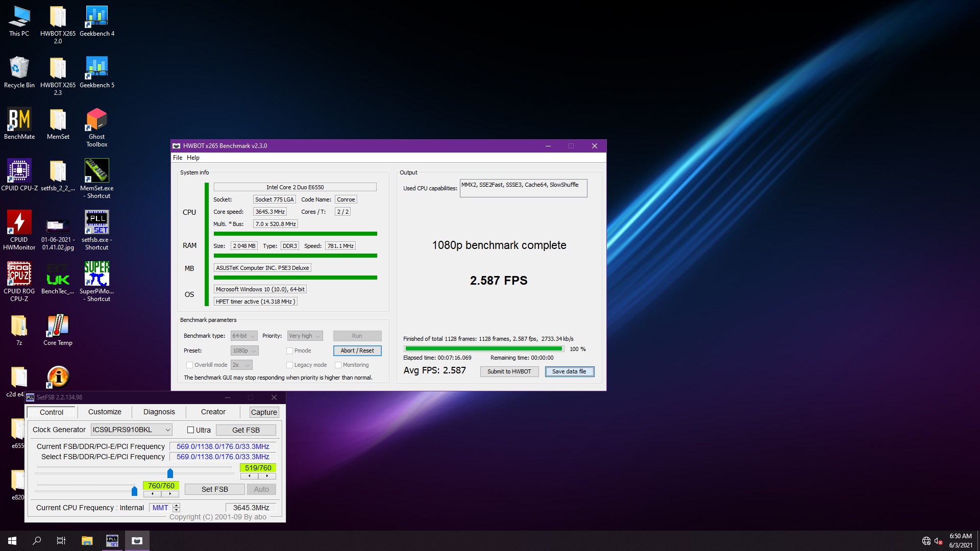Open BenchTec desktop icon
Image resolution: width=980 pixels, height=551 pixels.
point(58,278)
